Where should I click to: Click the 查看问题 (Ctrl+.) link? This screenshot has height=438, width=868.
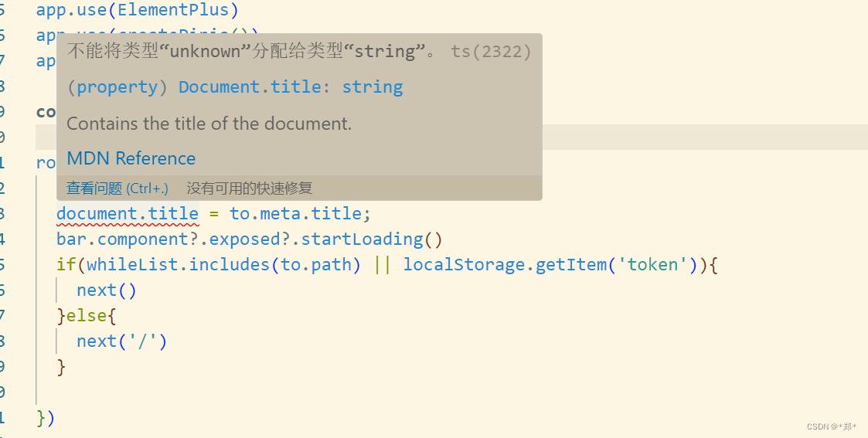(x=117, y=188)
